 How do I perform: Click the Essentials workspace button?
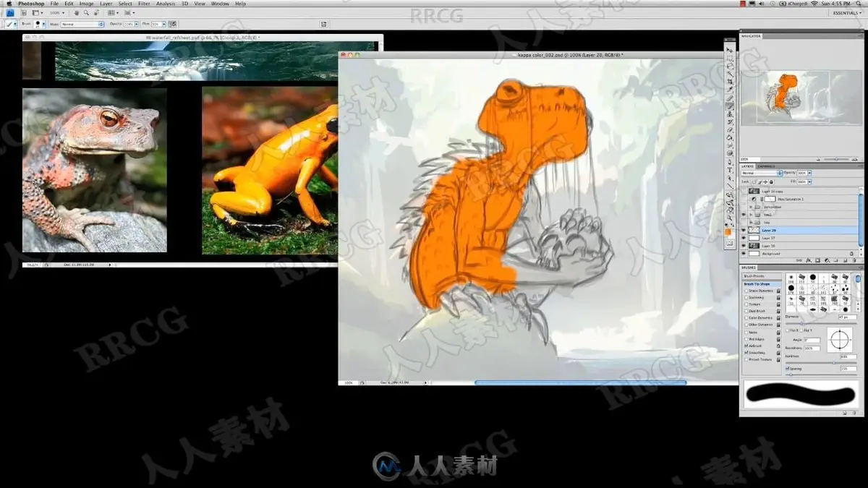846,13
